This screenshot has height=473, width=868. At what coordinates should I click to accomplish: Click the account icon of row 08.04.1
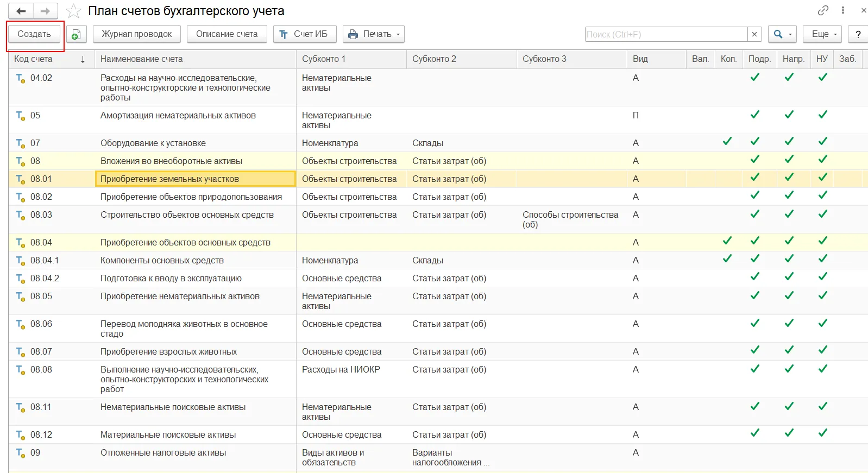click(21, 261)
